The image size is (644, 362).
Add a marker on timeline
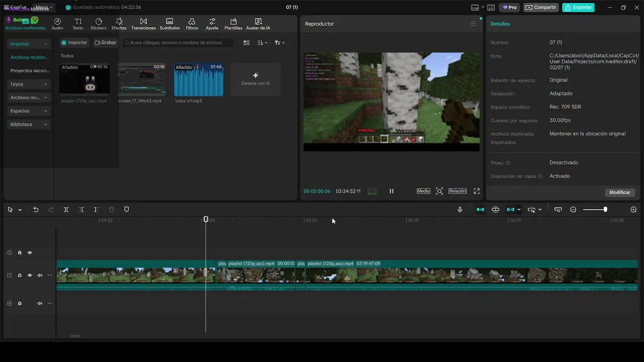click(126, 210)
